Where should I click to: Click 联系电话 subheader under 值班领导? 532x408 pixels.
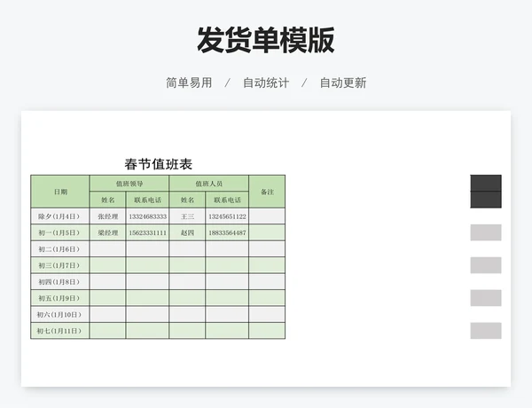[147, 200]
